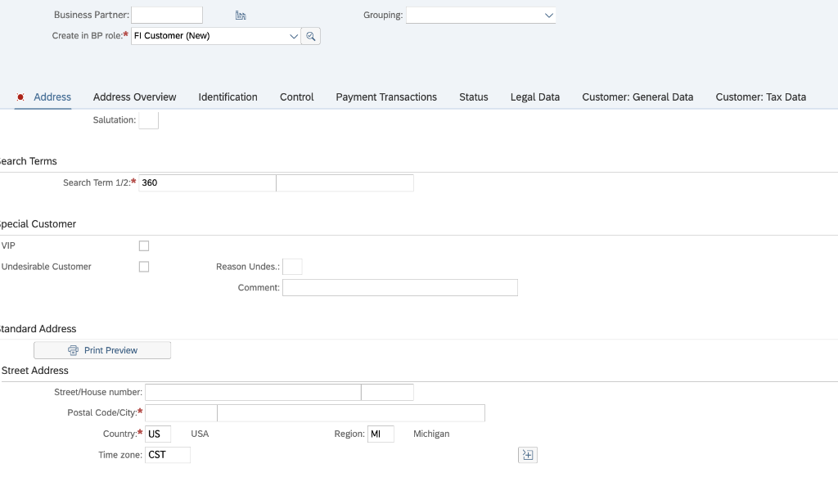Switch to the Payment Transactions tab
Image resolution: width=838 pixels, height=504 pixels.
[x=385, y=97]
